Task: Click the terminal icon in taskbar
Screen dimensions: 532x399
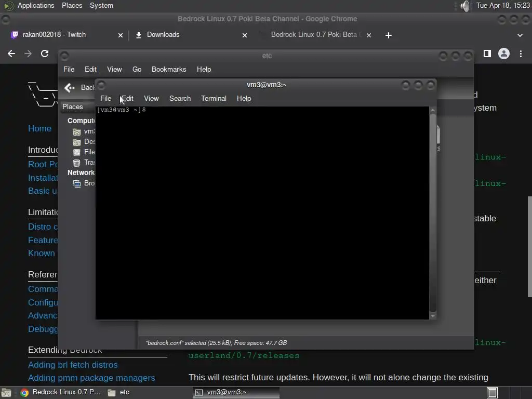Action: coord(199,393)
